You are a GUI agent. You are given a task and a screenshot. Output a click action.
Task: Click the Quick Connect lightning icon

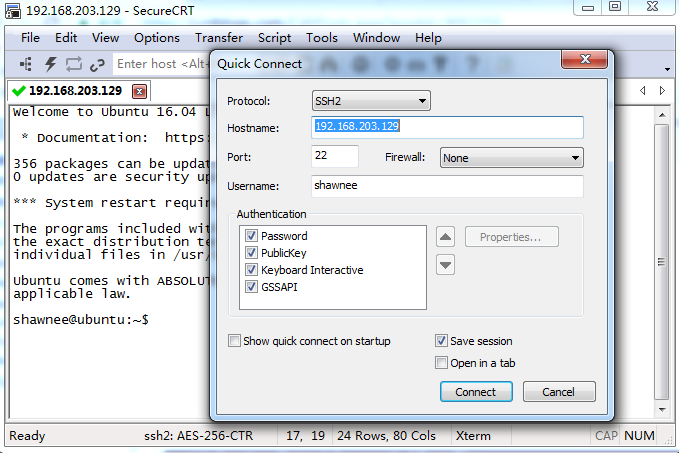(x=51, y=64)
